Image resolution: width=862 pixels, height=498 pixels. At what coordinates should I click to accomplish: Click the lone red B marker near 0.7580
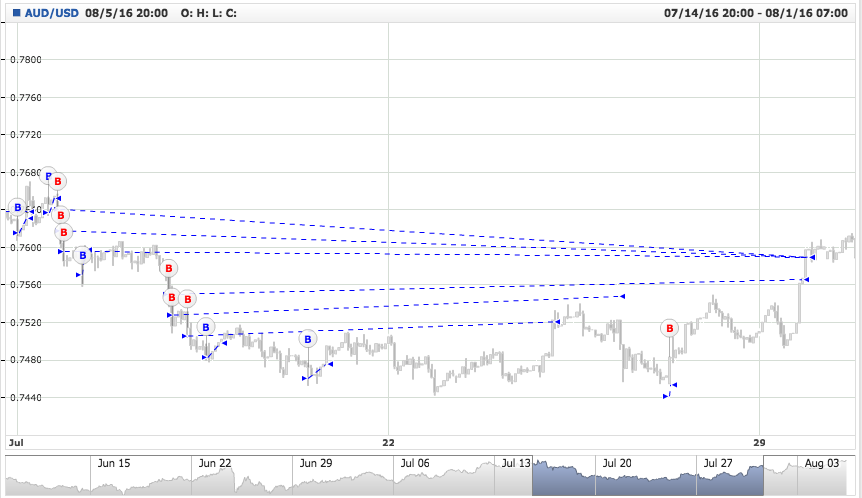click(x=169, y=268)
